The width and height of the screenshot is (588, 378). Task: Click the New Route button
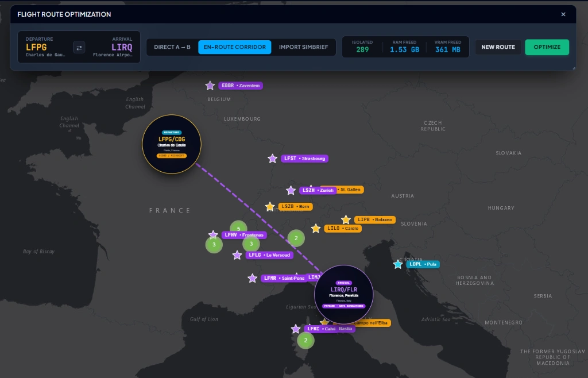(x=498, y=47)
